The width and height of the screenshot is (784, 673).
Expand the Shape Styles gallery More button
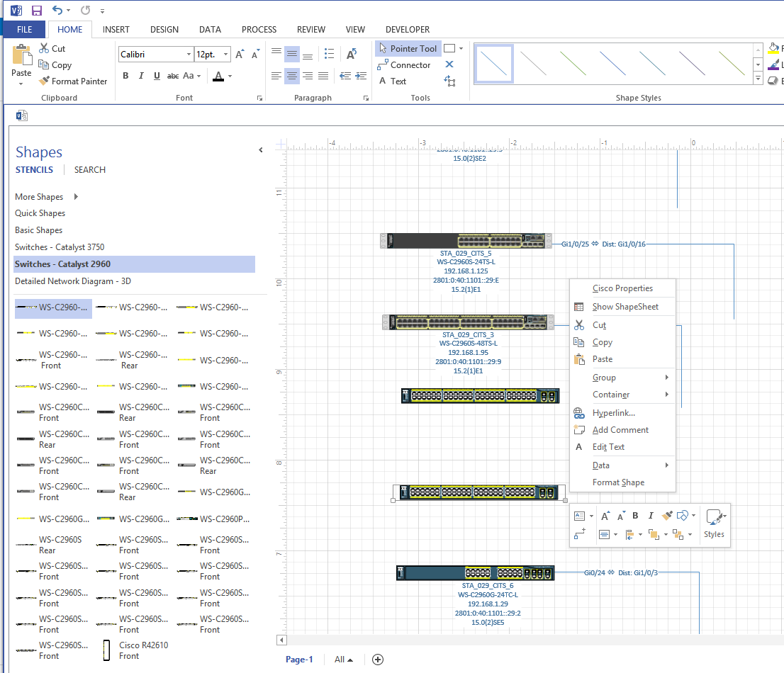point(758,79)
